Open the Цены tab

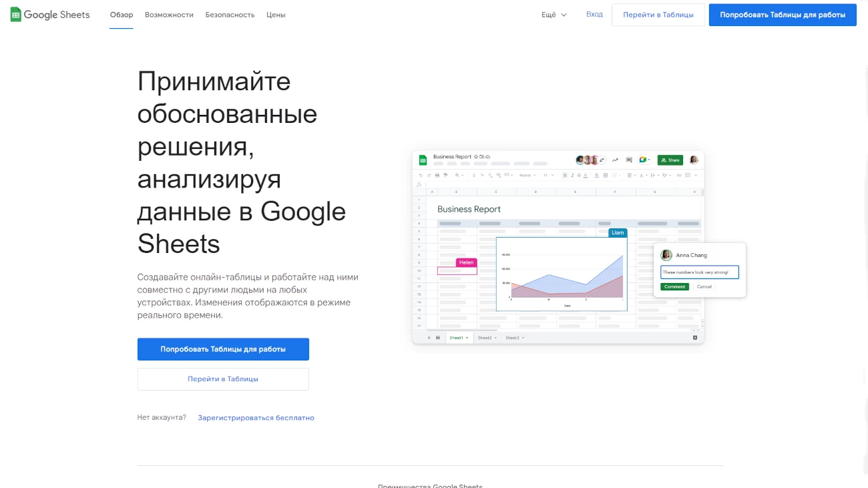point(276,15)
